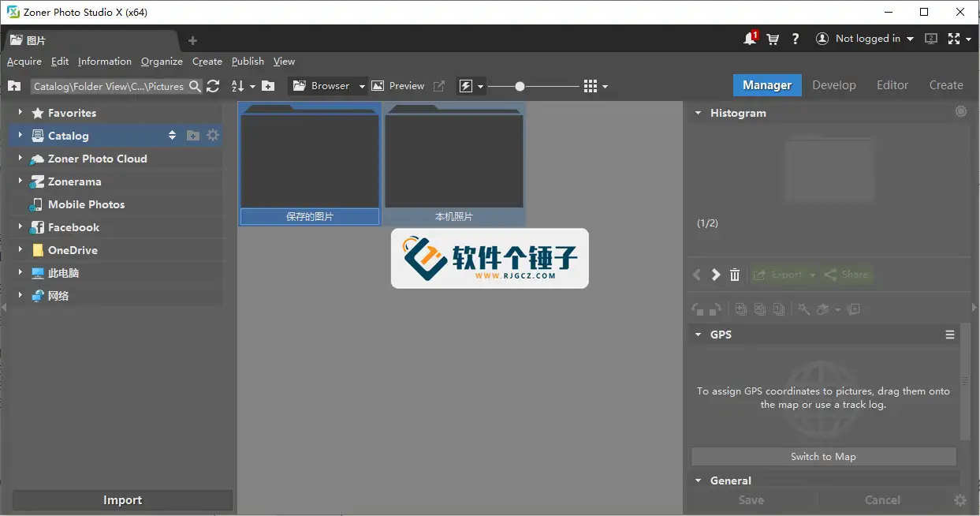Expand the Zonerama tree node
Viewport: 980px width, 516px height.
(x=20, y=181)
